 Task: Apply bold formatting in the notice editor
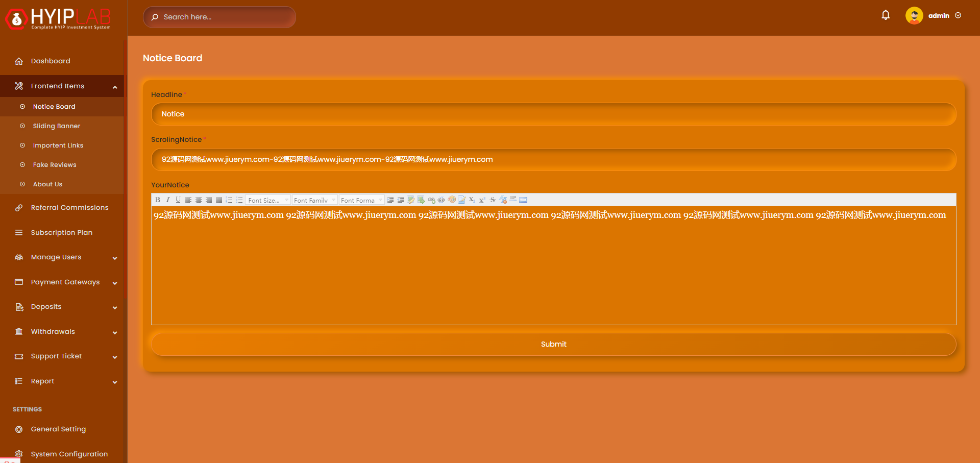[158, 200]
